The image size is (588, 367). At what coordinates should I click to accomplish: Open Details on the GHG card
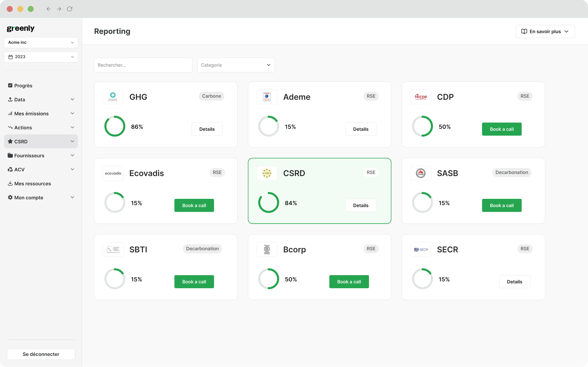[207, 129]
